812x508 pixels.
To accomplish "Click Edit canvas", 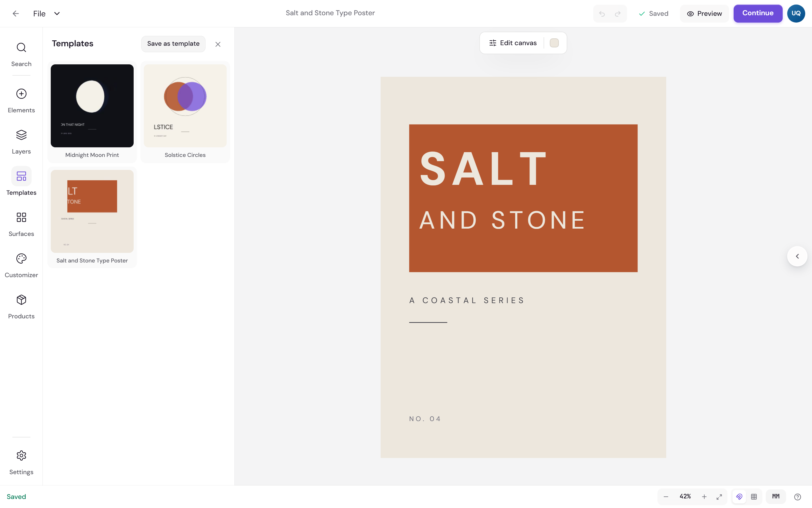I will (513, 43).
